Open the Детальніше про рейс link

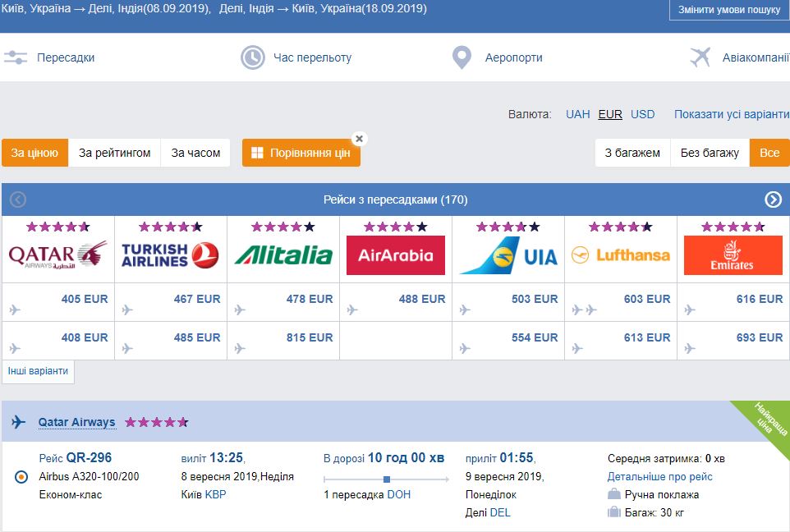[x=659, y=476]
